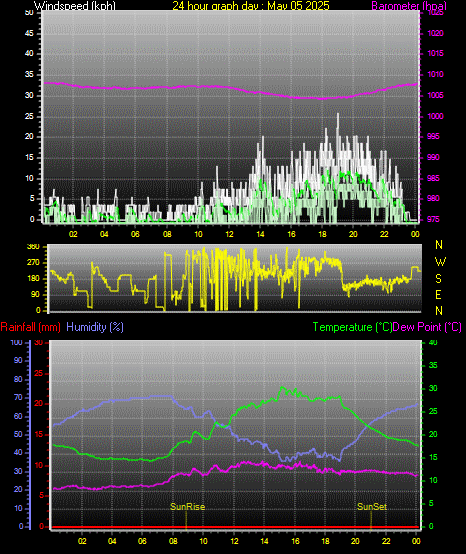Click the 270 wind direction degree label
This screenshot has width=466, height=554.
(x=33, y=263)
